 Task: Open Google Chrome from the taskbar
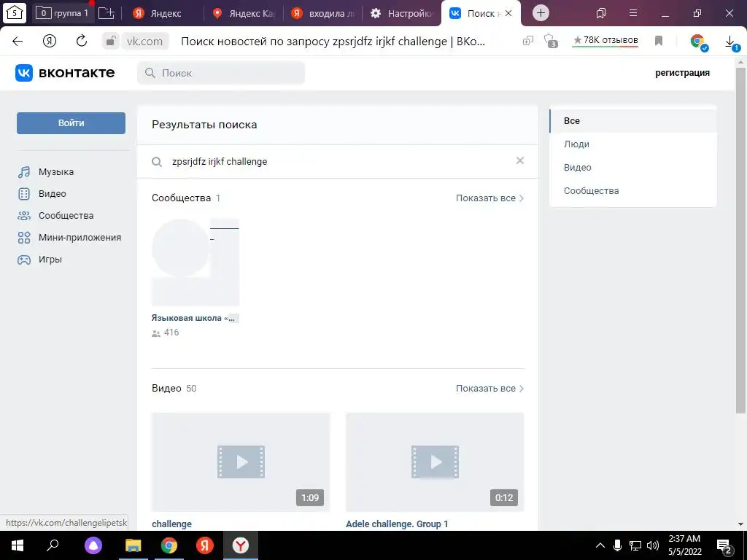(x=169, y=545)
